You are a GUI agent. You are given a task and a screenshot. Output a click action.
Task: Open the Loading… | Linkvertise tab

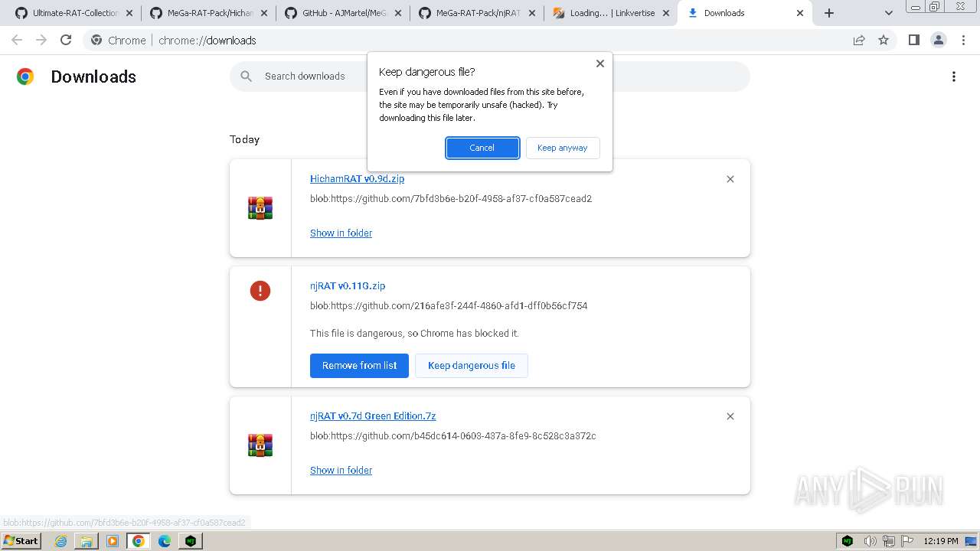(x=612, y=13)
